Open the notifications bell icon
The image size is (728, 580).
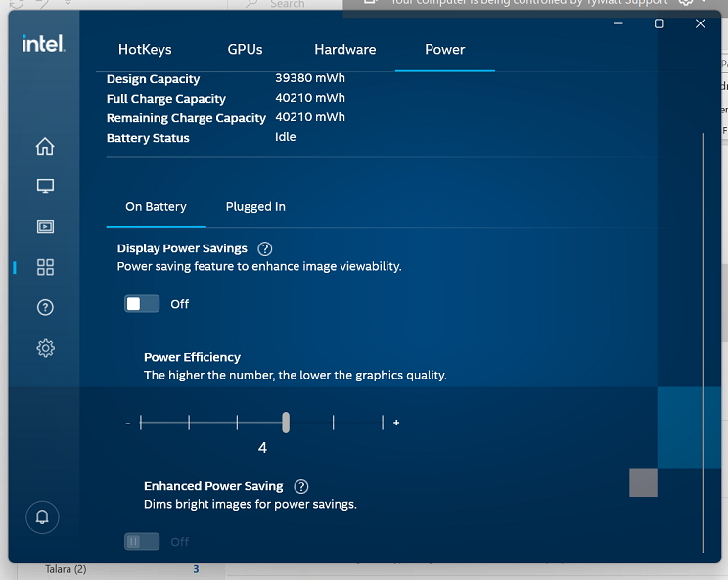point(43,517)
